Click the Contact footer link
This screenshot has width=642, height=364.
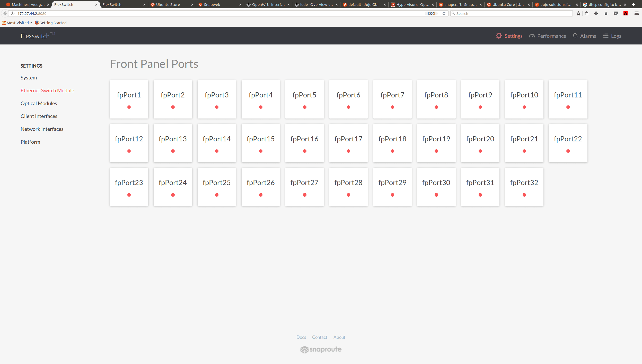(320, 337)
